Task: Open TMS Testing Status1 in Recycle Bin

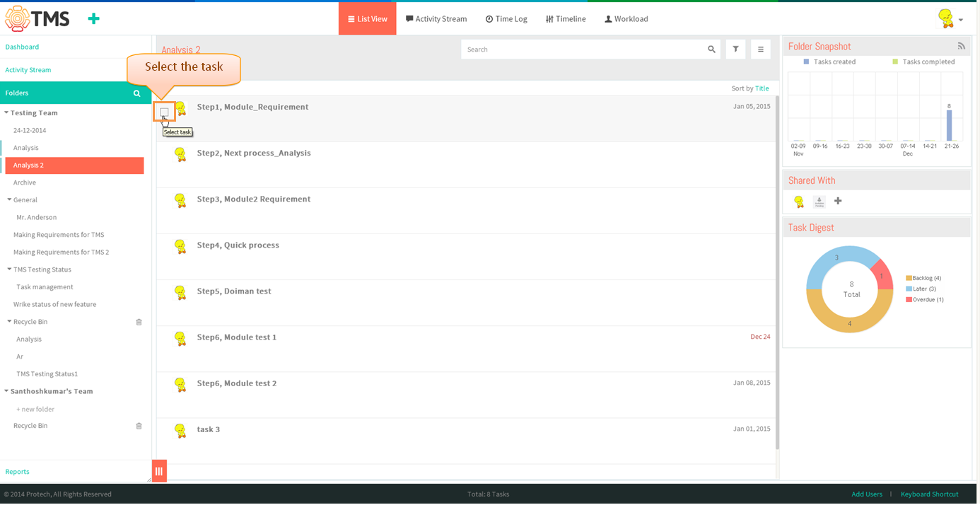Action: 47,374
